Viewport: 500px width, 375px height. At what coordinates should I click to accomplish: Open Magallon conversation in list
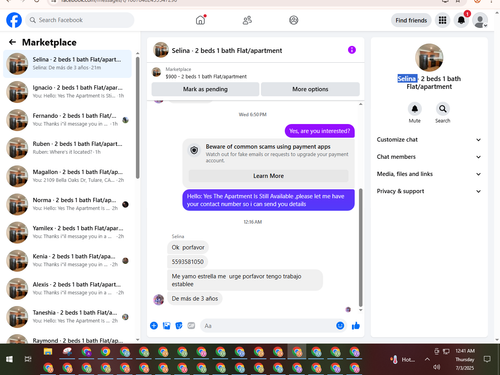point(68,176)
